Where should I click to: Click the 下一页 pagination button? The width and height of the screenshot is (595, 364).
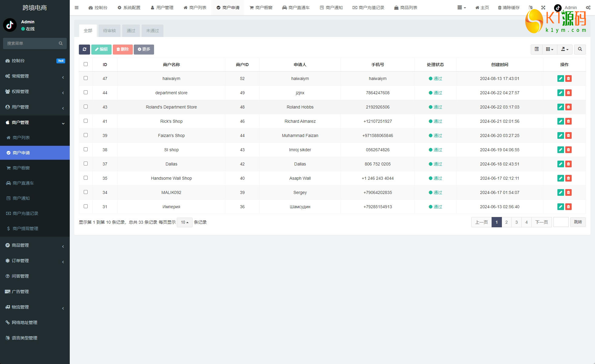click(541, 222)
